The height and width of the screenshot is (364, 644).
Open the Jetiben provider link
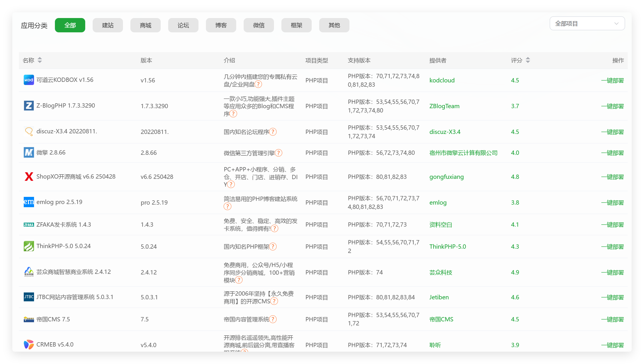point(439,297)
